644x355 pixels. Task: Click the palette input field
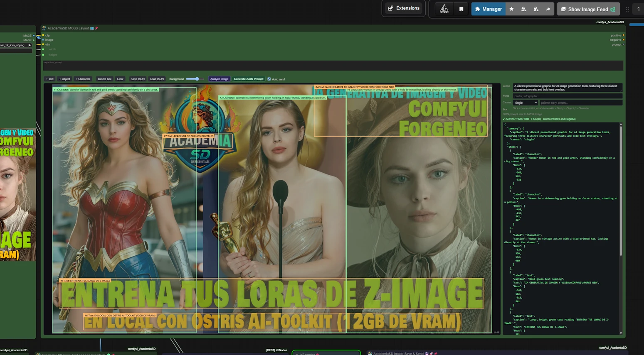pos(581,103)
